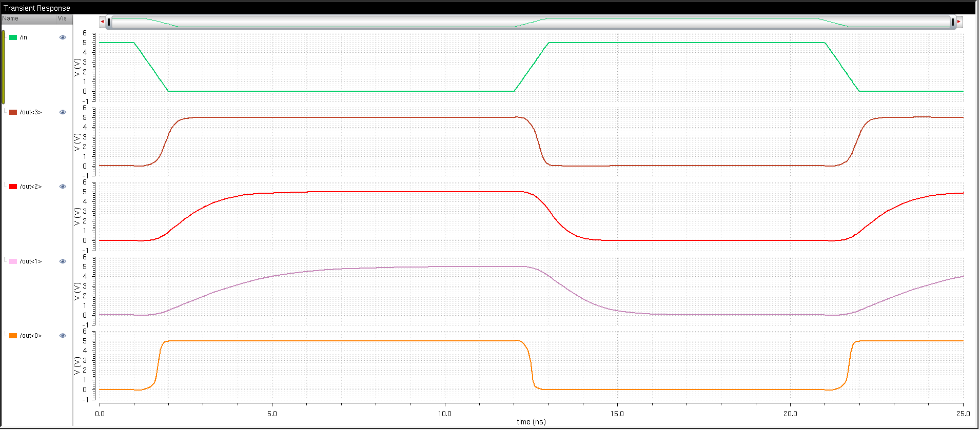Click the V (V) axis label of the /out<0> plot

[x=77, y=365]
